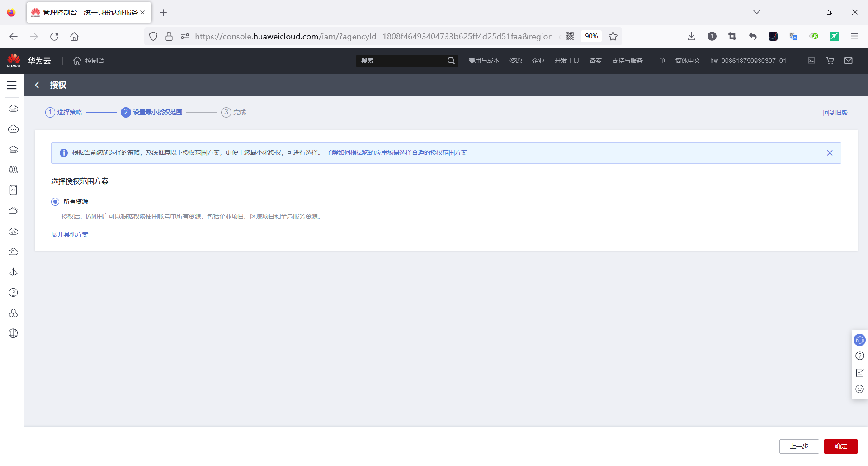Screen dimensions: 868x466
Task: Click the document-shaped icon in left sidebar
Action: coord(14,190)
